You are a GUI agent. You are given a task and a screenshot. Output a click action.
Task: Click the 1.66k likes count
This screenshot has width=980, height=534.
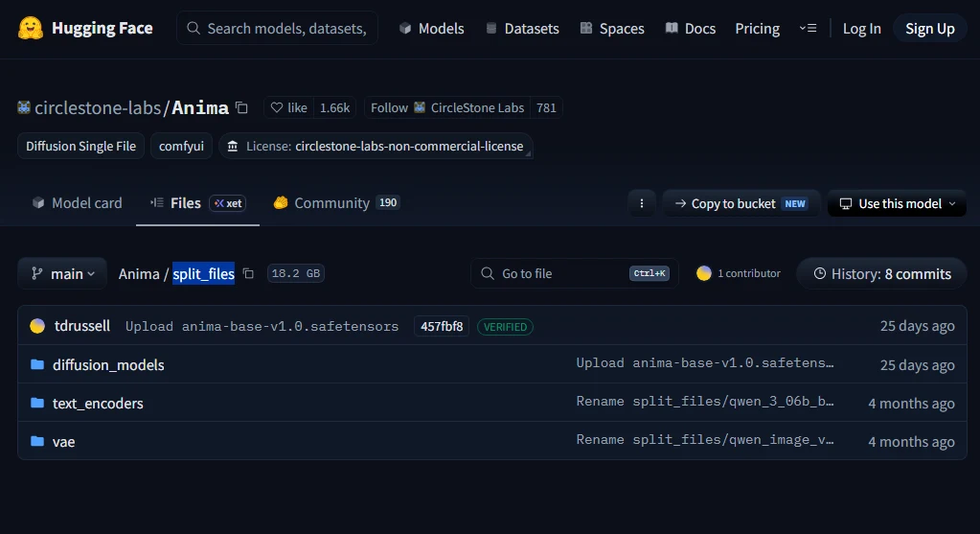click(334, 107)
